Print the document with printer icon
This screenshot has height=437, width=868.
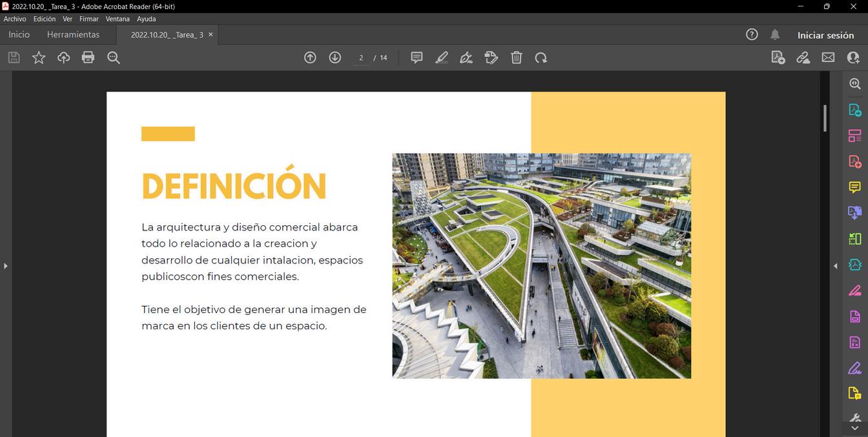[x=88, y=57]
